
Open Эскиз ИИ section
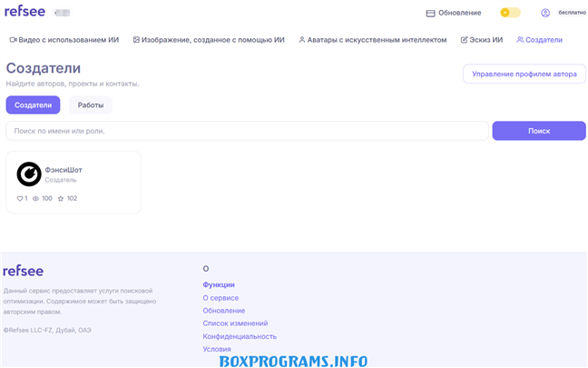click(481, 40)
